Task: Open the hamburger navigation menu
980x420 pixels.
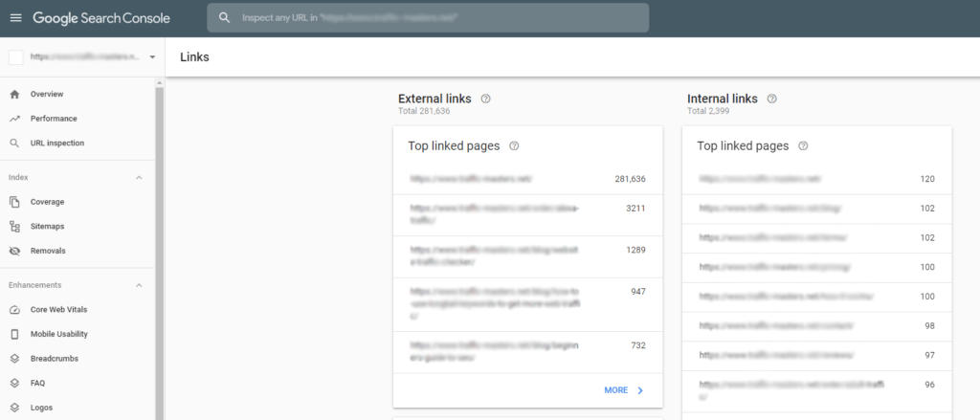Action: [x=15, y=18]
